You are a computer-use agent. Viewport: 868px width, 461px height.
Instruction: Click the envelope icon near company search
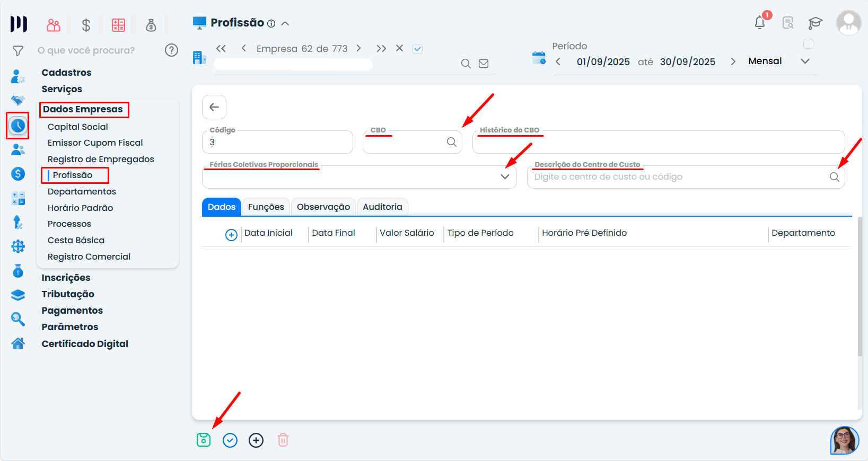tap(484, 64)
